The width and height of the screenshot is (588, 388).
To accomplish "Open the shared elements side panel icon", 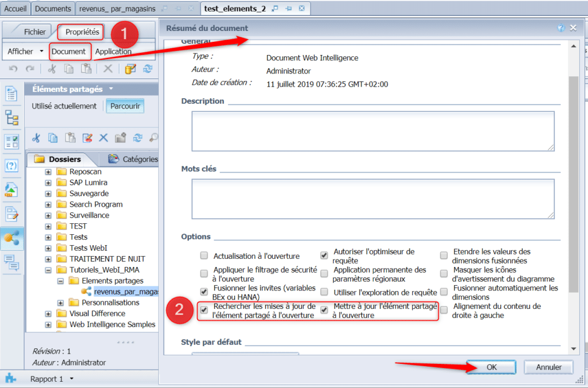I will click(x=11, y=237).
